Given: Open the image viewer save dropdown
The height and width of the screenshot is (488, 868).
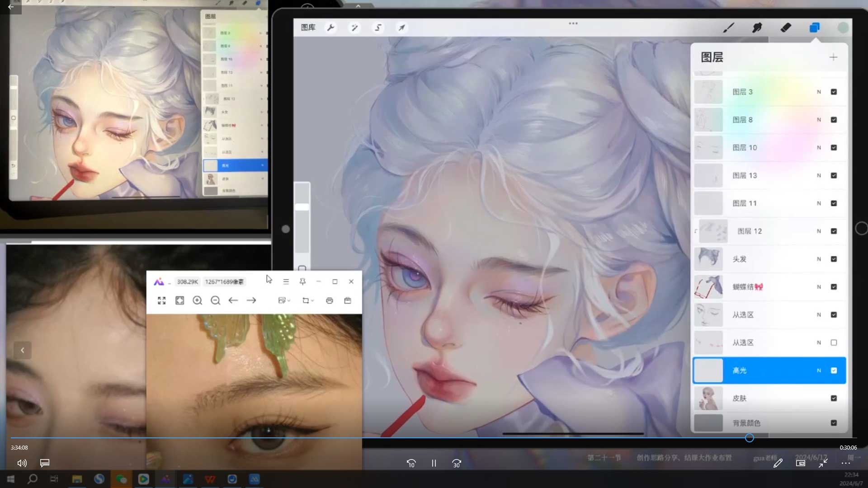Looking at the screenshot, I should click(284, 300).
